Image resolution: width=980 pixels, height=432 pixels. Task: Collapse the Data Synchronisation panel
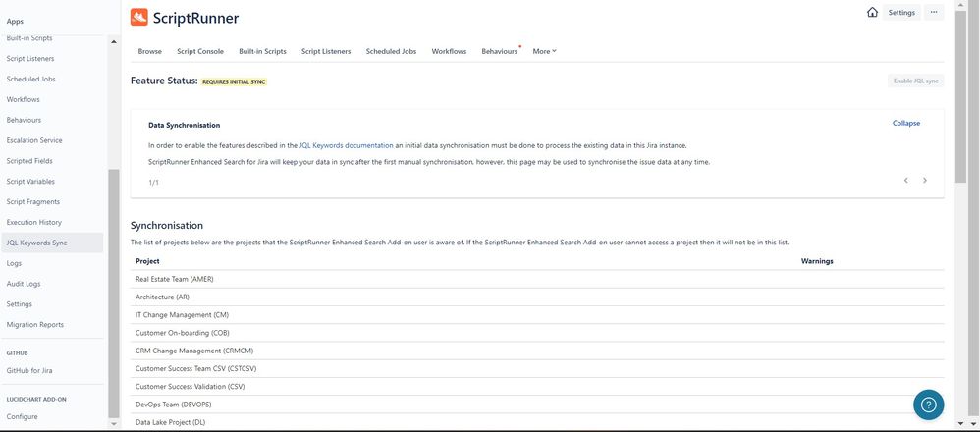(906, 123)
